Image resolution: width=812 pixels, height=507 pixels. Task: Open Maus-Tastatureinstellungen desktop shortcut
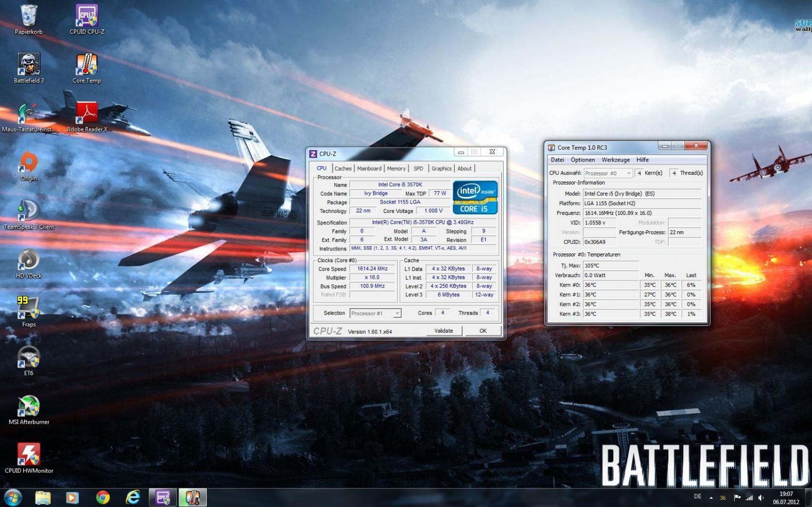(29, 117)
